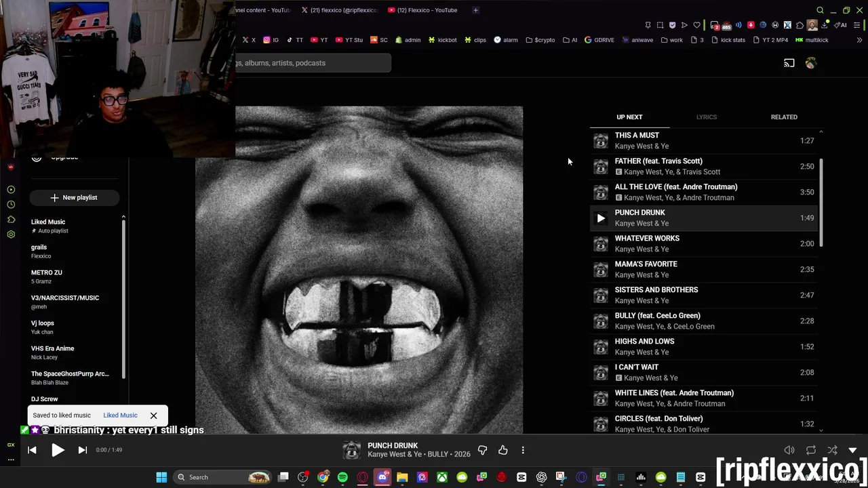
Task: Open the kick stats bookmark
Action: (728, 40)
